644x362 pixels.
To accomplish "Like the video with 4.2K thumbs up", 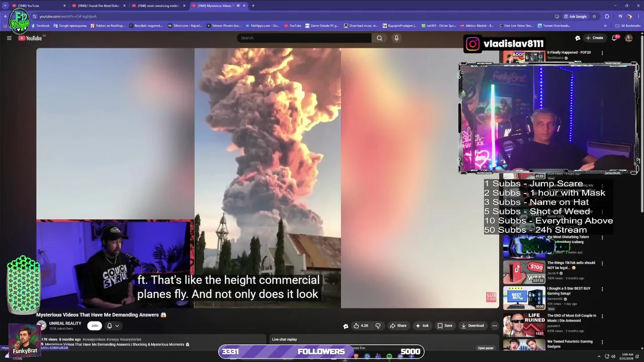I will click(361, 325).
